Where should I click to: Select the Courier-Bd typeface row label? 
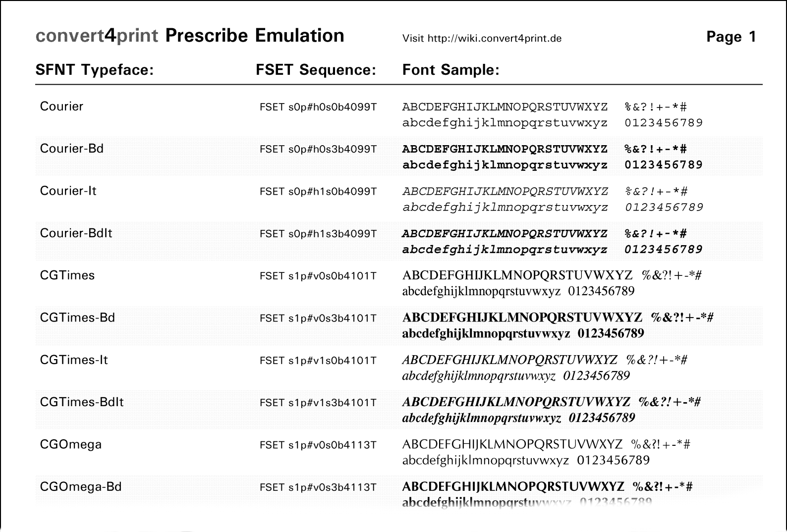point(72,149)
